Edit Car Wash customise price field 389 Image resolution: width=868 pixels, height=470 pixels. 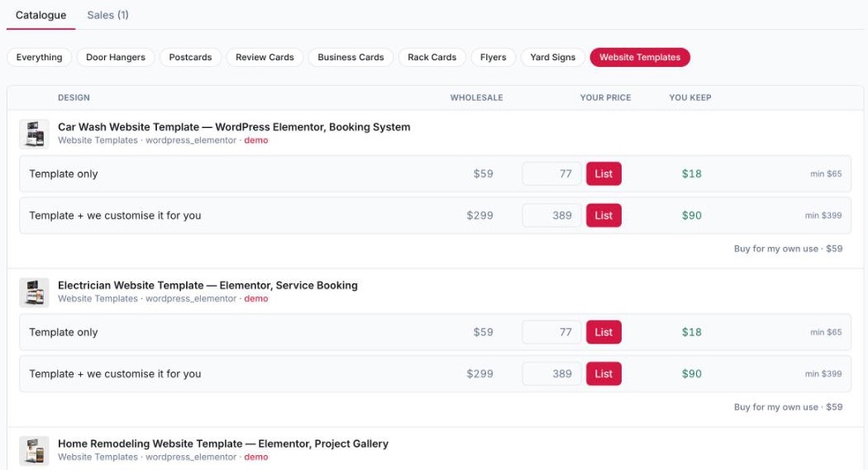(552, 216)
